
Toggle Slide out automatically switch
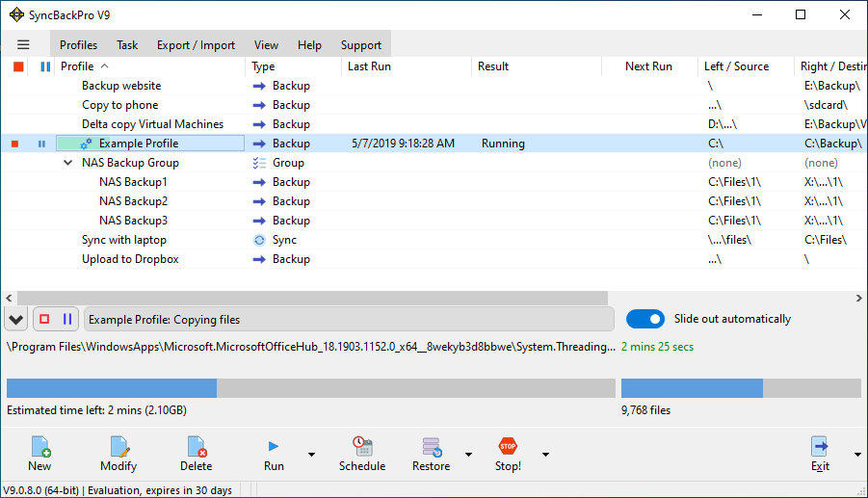(x=644, y=319)
